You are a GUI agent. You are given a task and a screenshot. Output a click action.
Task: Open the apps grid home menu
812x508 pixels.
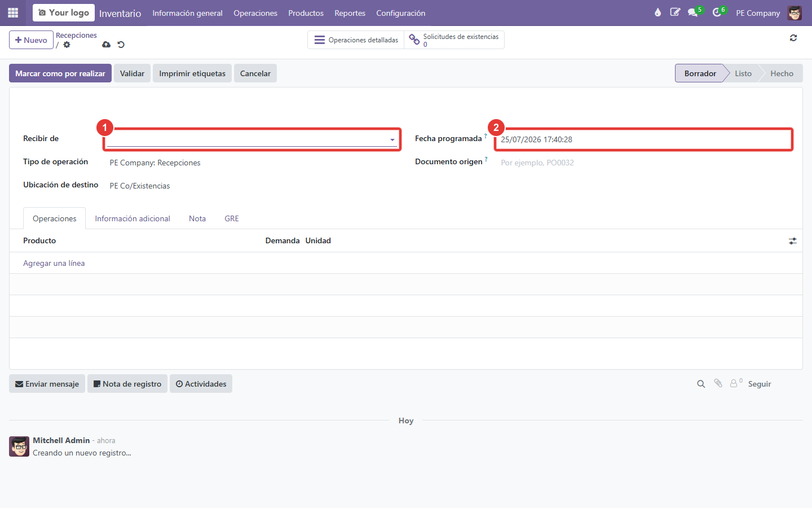point(13,12)
